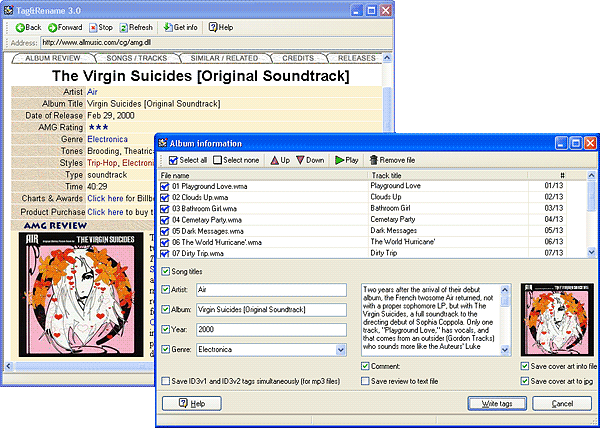This screenshot has width=600, height=428.
Task: Move file Up in track list
Action: pyautogui.click(x=280, y=160)
